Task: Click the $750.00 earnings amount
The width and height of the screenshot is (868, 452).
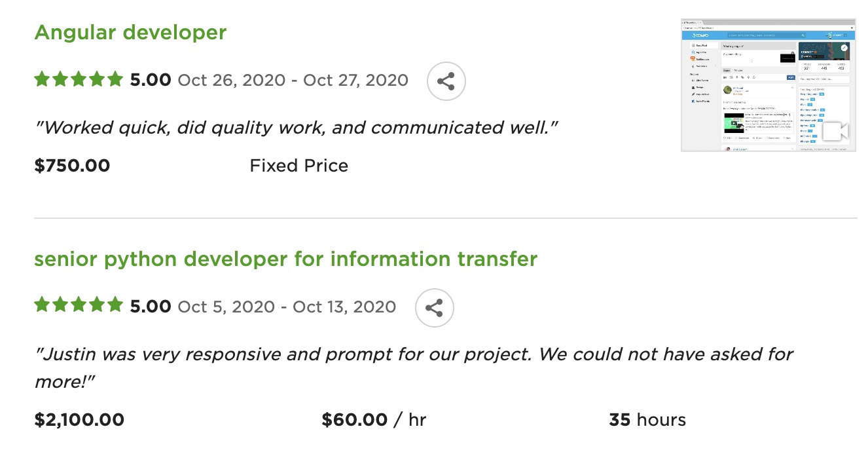Action: point(72,166)
